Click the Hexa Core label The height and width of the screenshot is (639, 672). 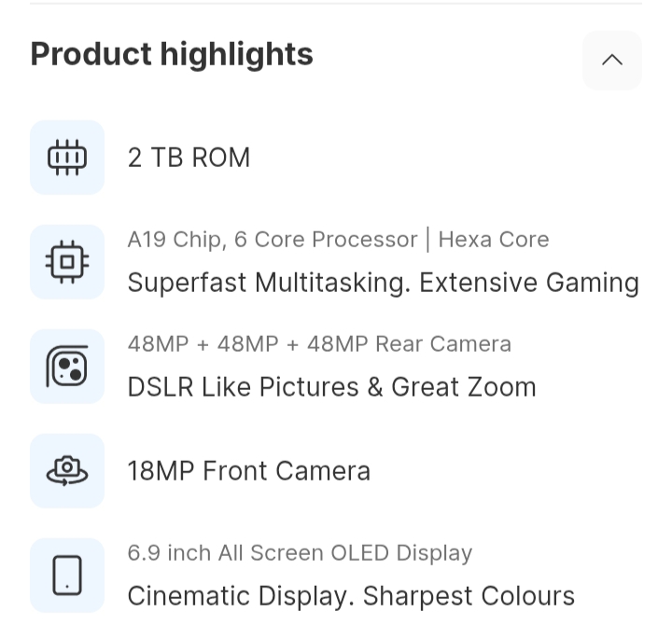494,240
